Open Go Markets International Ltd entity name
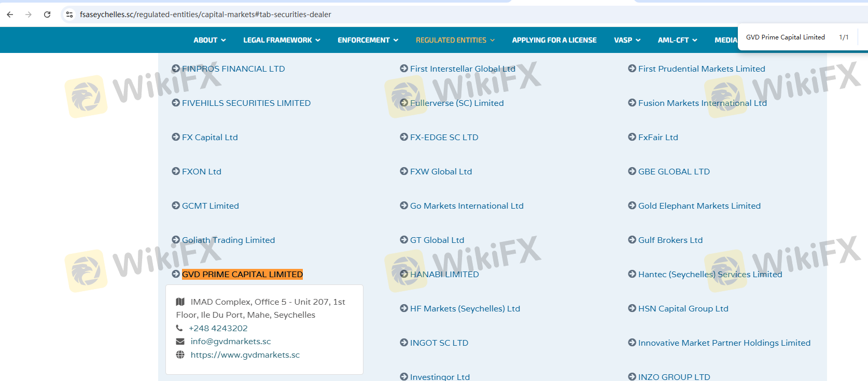Image resolution: width=868 pixels, height=381 pixels. (467, 206)
